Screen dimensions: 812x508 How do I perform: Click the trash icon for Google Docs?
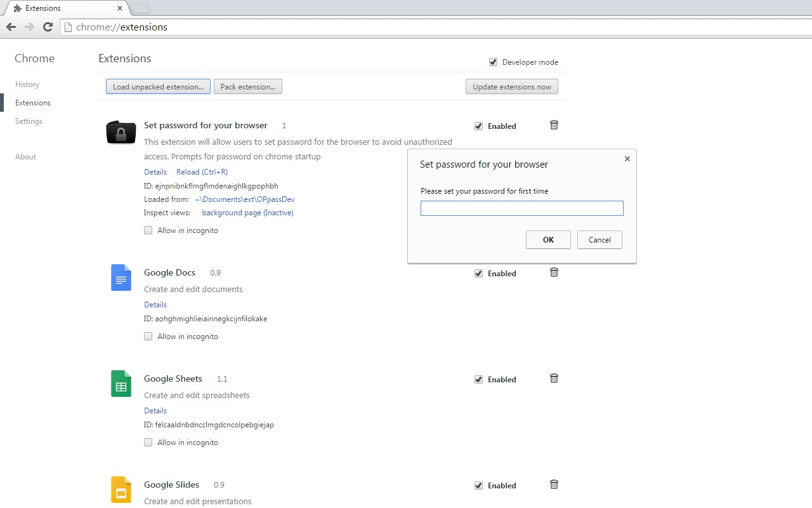click(x=553, y=272)
